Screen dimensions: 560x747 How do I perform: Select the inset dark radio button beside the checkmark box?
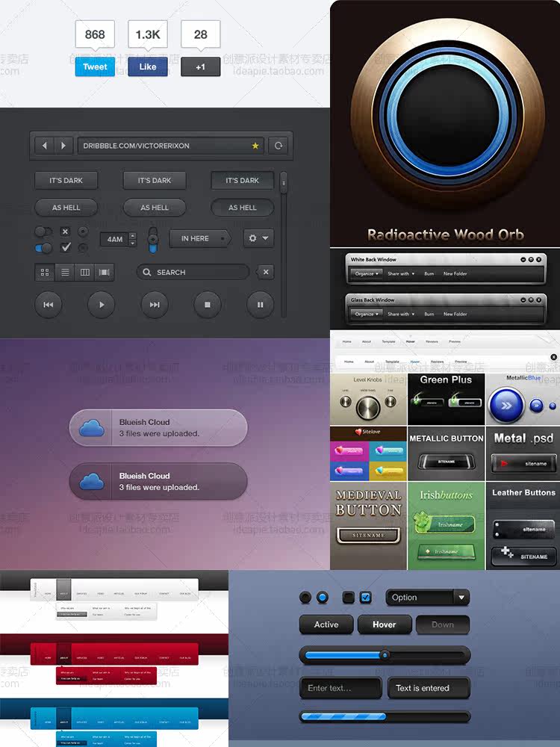83,248
